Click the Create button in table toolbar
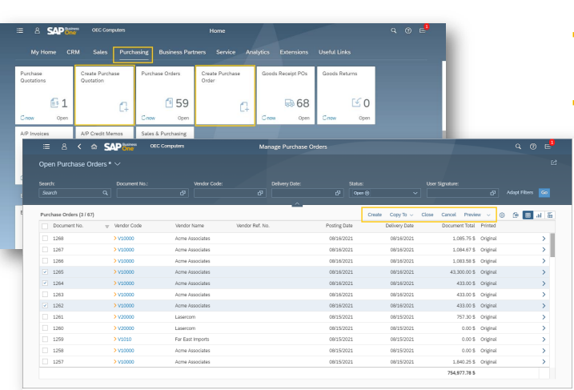 point(374,215)
